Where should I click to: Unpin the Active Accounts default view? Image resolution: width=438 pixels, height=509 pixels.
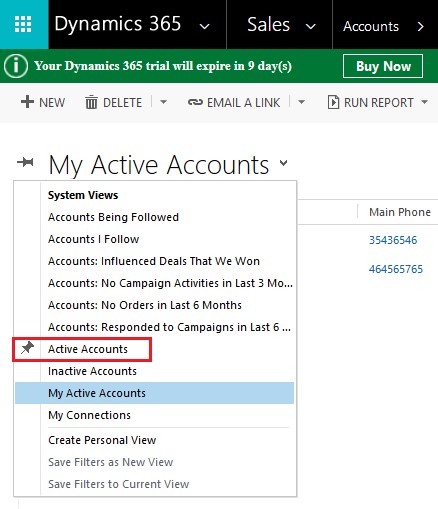(27, 348)
